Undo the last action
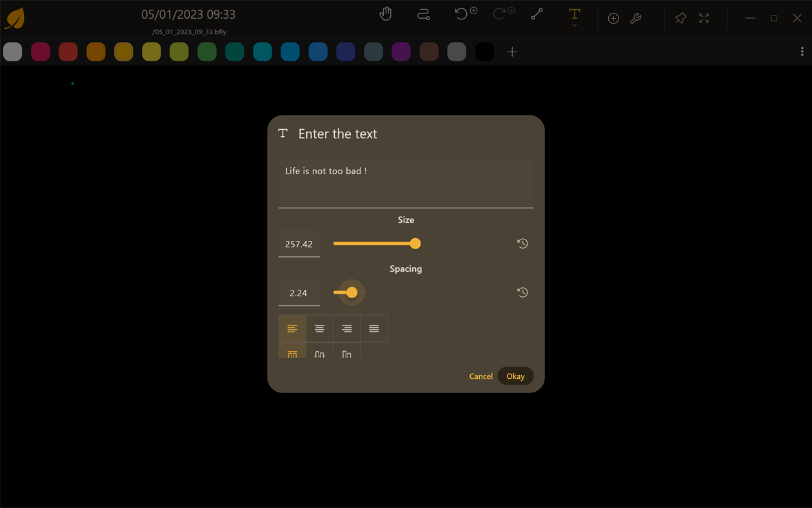812x508 pixels. click(x=461, y=14)
